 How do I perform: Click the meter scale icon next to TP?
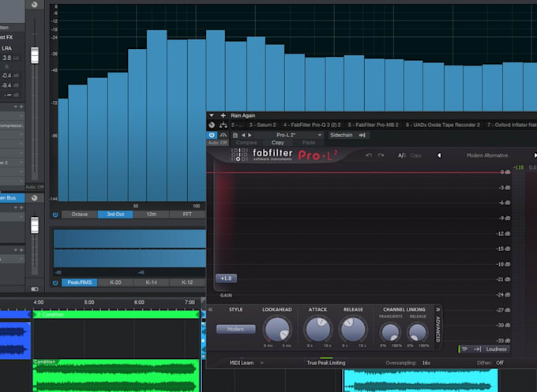[x=477, y=349]
